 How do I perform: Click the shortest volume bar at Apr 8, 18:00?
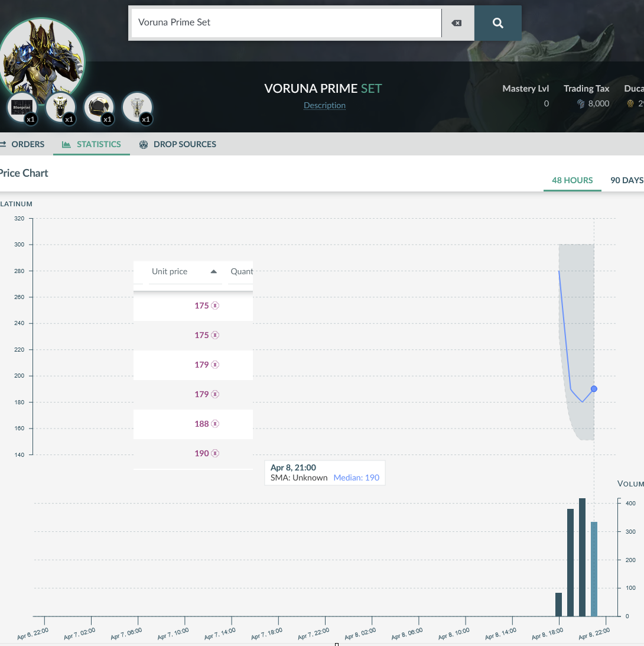559,605
